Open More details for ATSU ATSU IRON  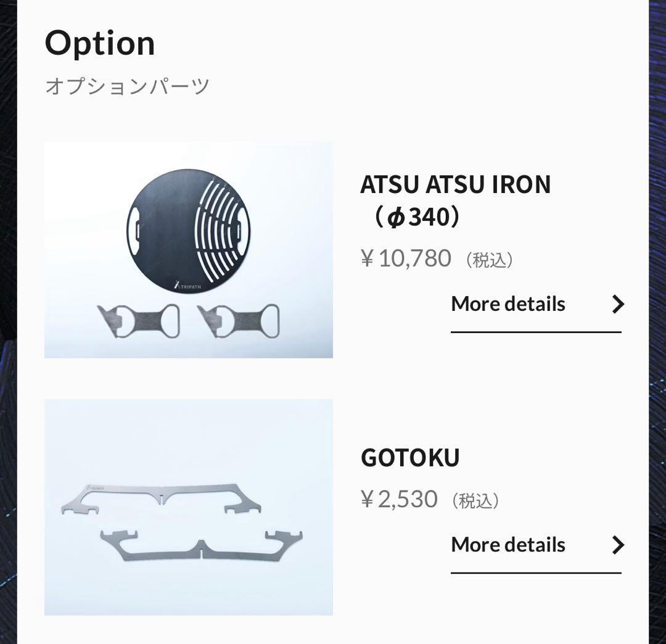[x=508, y=304]
